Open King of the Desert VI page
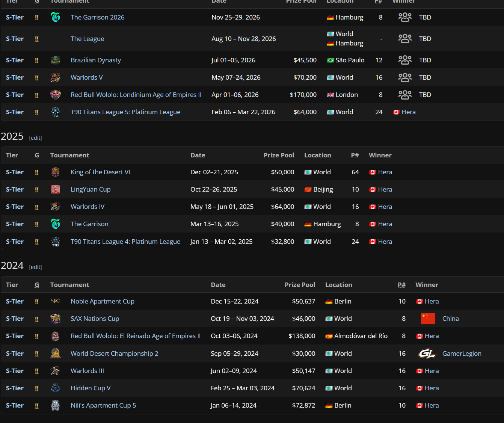Viewport: 504px width, 423px height. tap(100, 172)
